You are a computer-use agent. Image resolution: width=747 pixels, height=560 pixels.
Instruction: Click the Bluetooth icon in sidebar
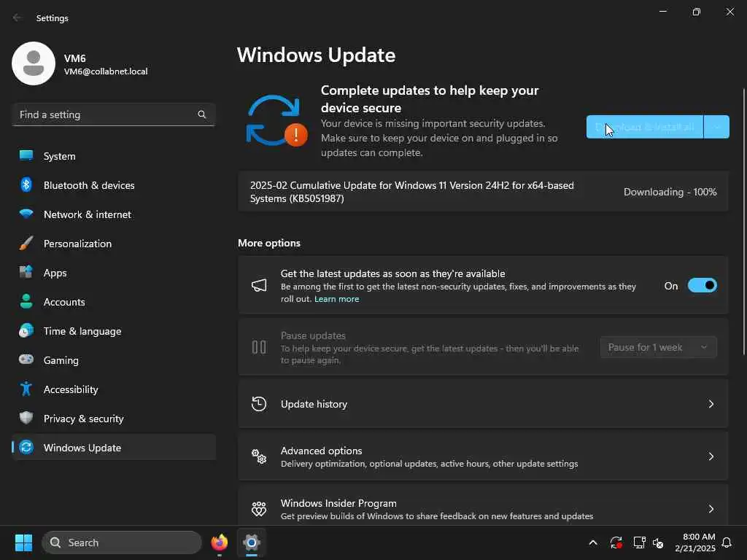coord(26,184)
